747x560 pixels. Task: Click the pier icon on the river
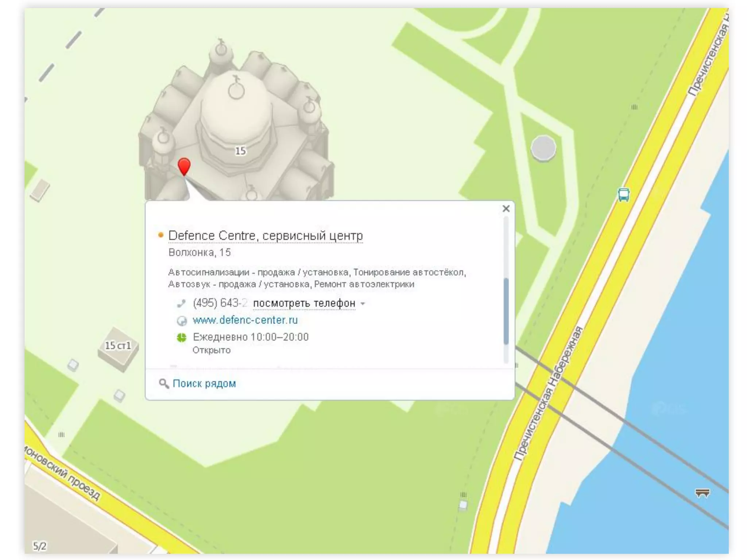[x=702, y=493]
